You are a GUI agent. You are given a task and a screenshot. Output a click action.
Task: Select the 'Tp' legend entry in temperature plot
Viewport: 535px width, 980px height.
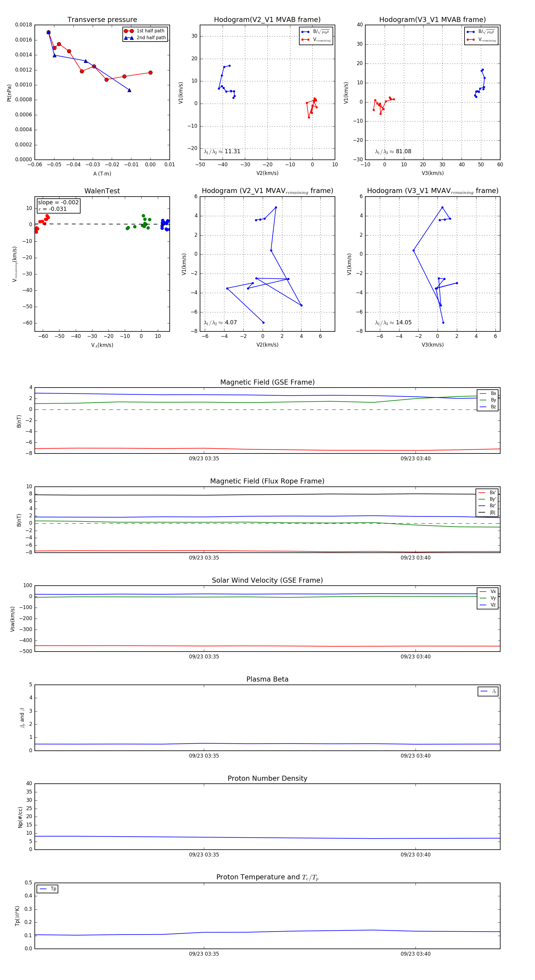tap(48, 889)
